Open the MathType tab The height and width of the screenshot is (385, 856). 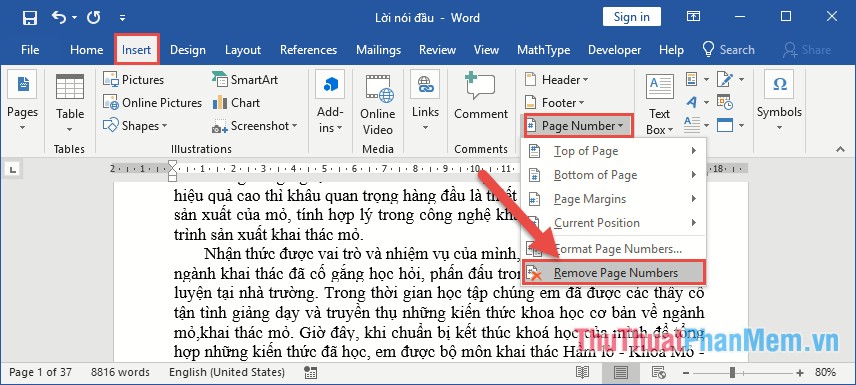(543, 50)
